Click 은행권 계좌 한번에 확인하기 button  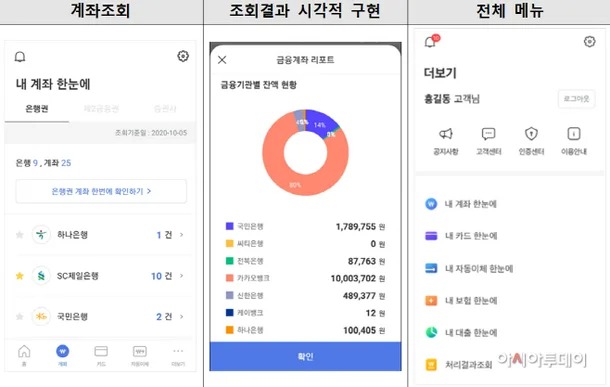(x=101, y=191)
